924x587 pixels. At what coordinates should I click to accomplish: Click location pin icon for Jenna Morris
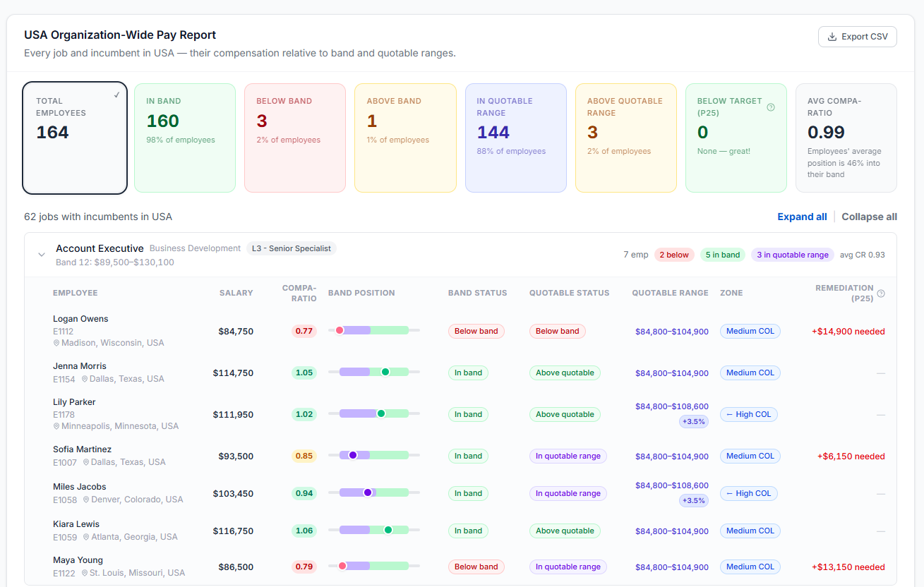[x=85, y=380]
